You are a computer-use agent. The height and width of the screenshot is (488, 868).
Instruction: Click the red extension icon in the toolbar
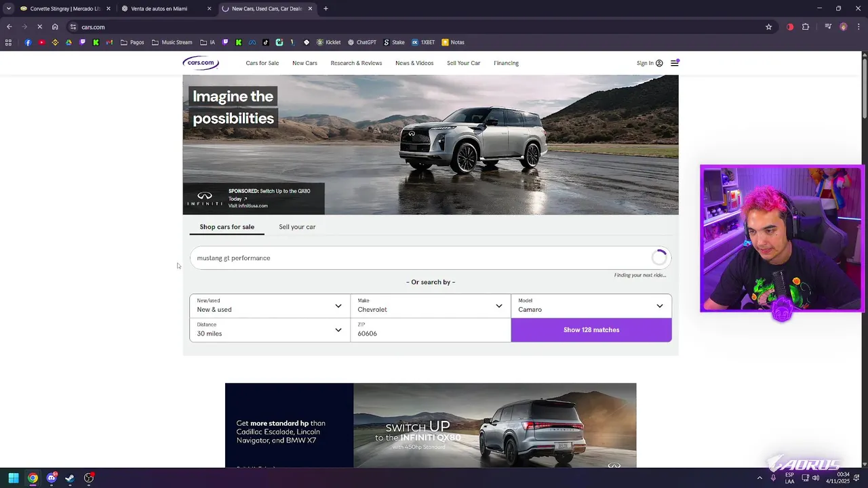pyautogui.click(x=790, y=27)
